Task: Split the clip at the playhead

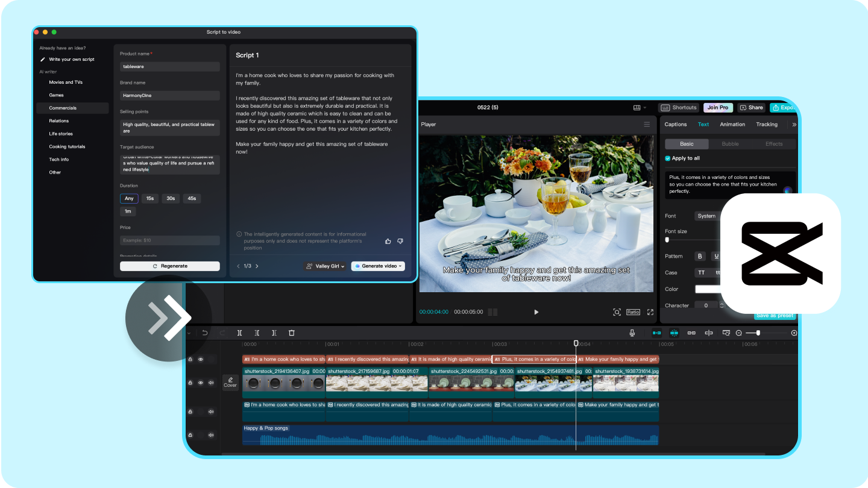Action: (x=240, y=333)
